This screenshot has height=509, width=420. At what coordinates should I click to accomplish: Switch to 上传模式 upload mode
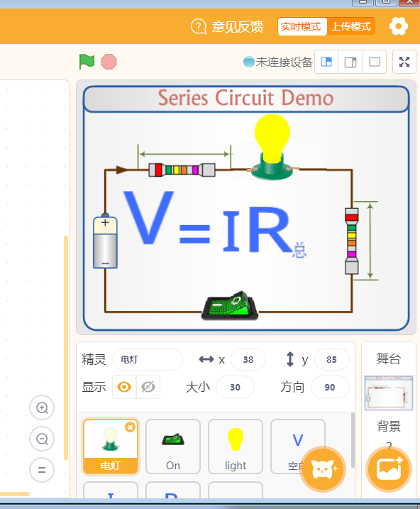350,26
